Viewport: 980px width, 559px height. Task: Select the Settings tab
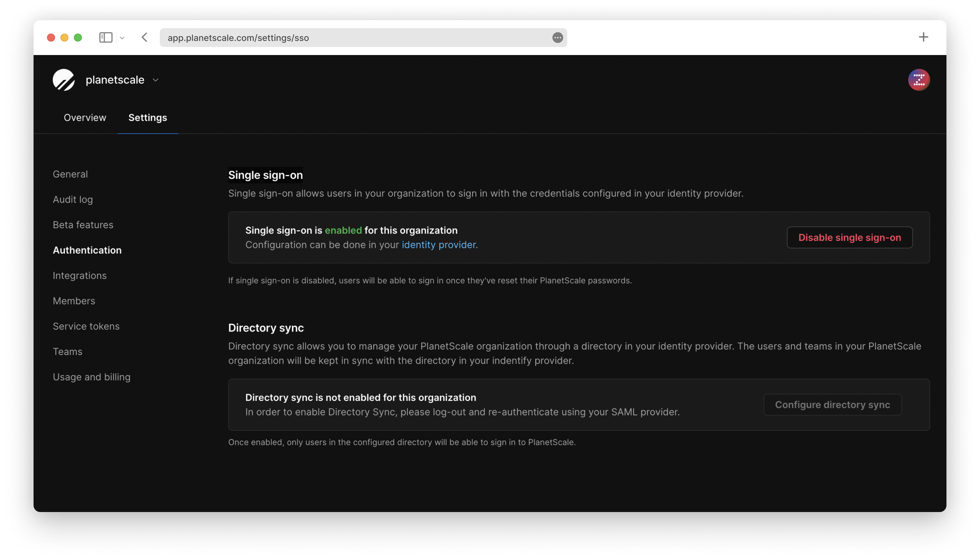[x=147, y=117]
